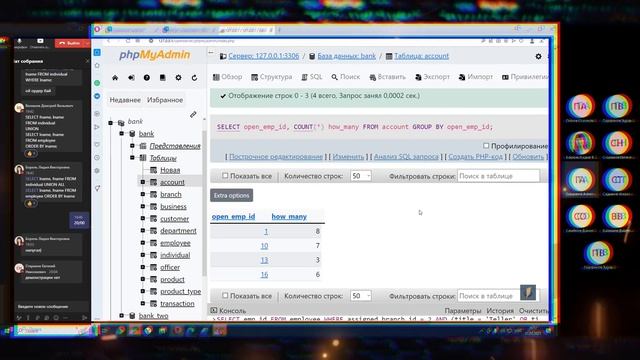This screenshot has width=640, height=360.
Task: Click 'Анализ SQL запроса' link
Action: (x=406, y=157)
